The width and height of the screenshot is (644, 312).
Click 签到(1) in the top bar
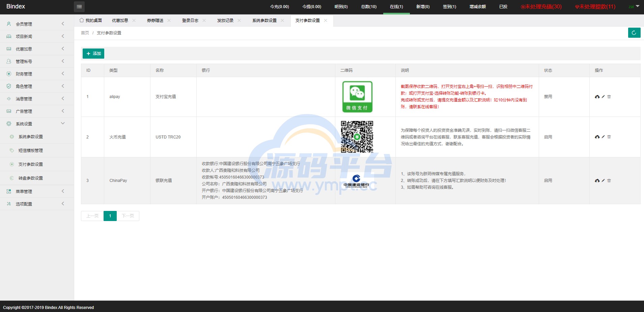(449, 7)
